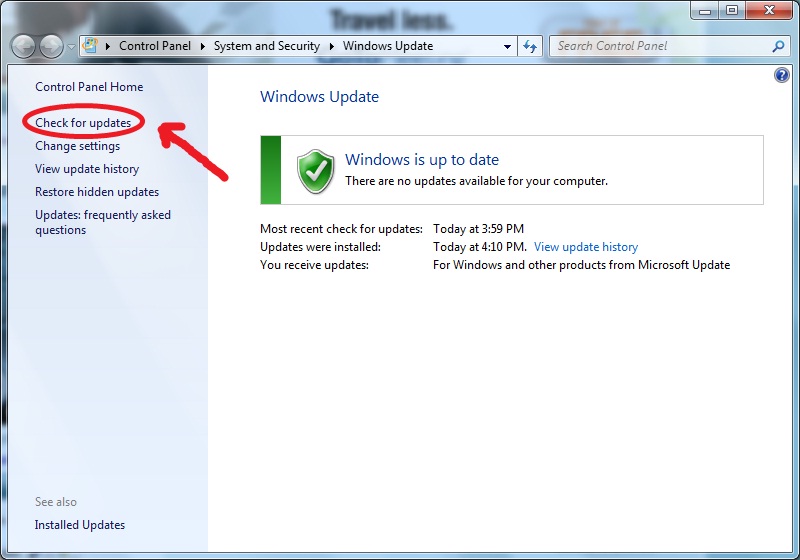Open the address bar history dropdown
The height and width of the screenshot is (560, 800).
507,46
